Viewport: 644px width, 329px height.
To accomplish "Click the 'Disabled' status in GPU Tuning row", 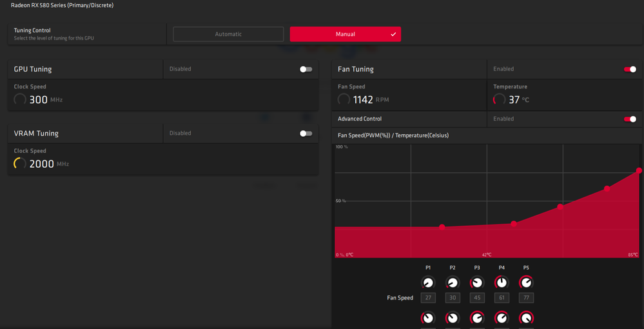I will pos(181,69).
